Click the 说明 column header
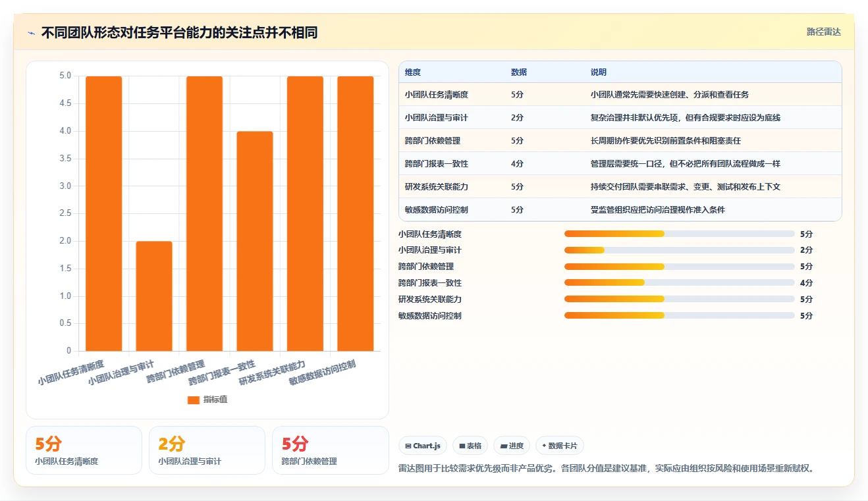868x501 pixels. point(599,72)
